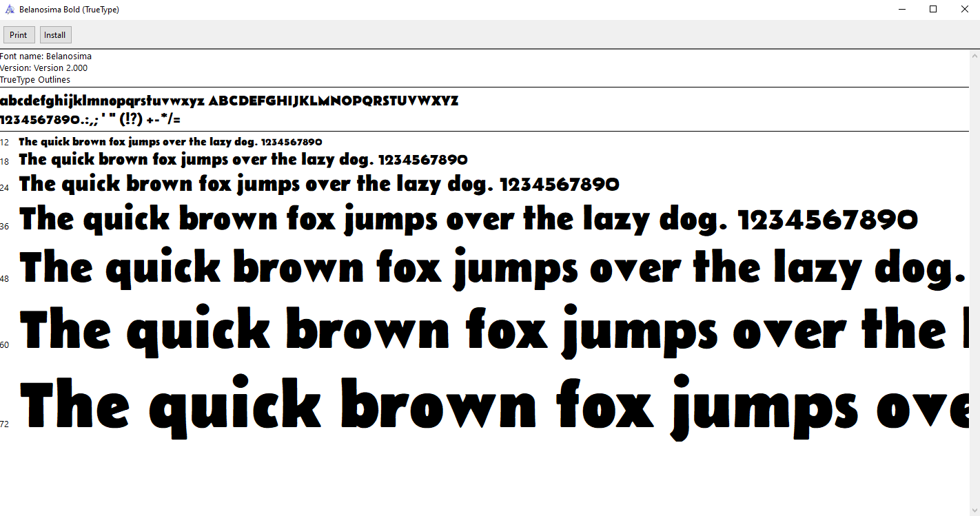
Task: Click the vertical scrollbar on right edge
Action: coord(974,276)
